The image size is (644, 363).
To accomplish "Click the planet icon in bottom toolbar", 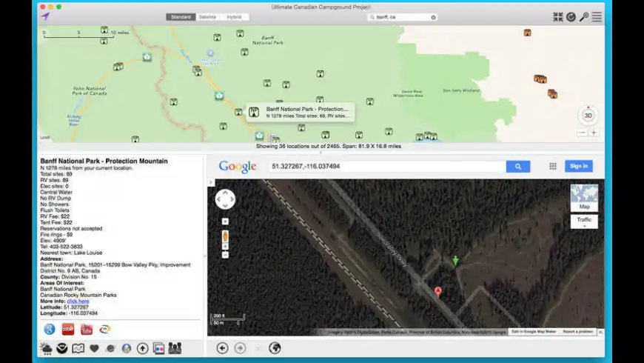I will [x=110, y=349].
